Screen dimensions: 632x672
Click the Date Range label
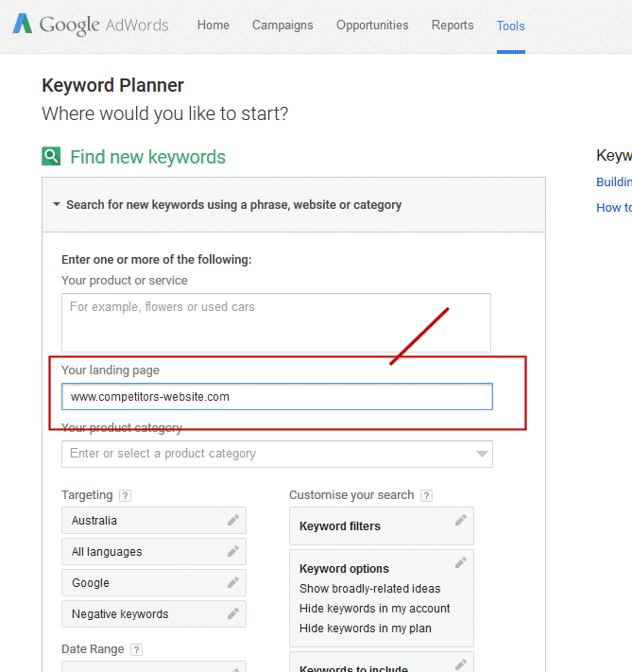(x=93, y=649)
